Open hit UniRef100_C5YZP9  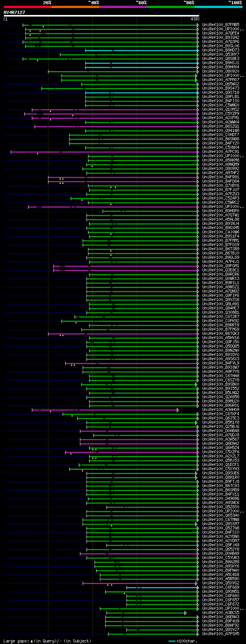[221, 113]
